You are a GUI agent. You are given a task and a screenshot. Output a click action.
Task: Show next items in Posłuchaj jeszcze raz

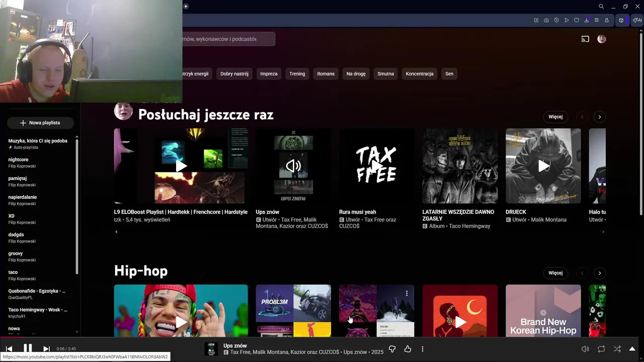click(x=599, y=117)
